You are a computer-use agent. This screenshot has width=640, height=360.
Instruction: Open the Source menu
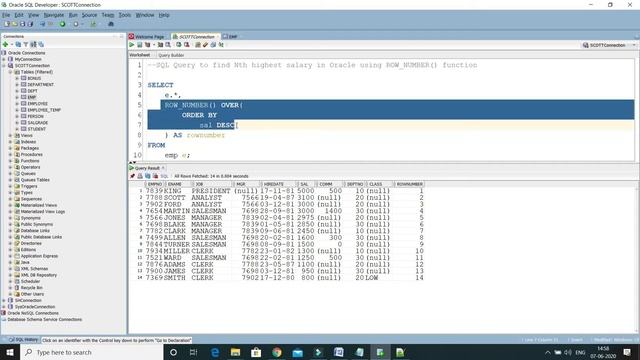click(x=89, y=15)
